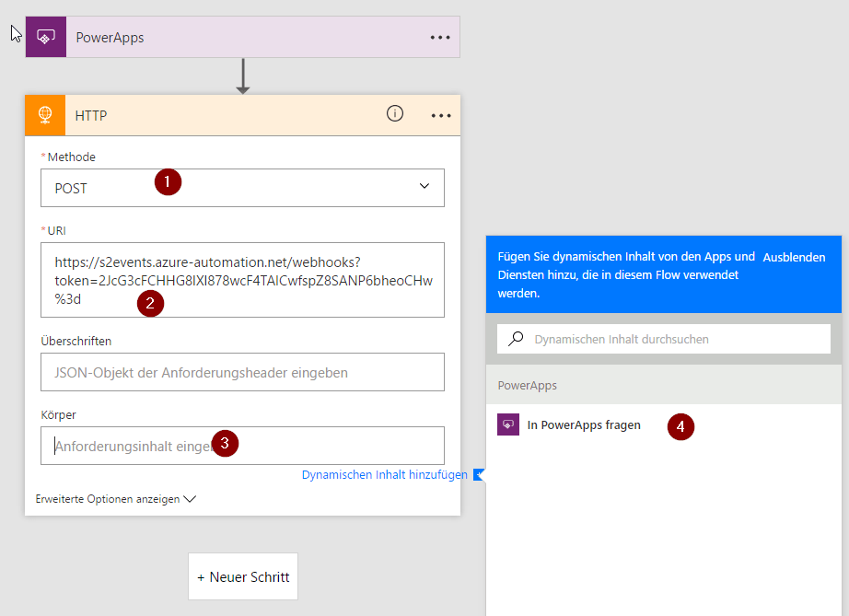Click the Überschriften field label
Screen dimensions: 849x616
coord(76,341)
